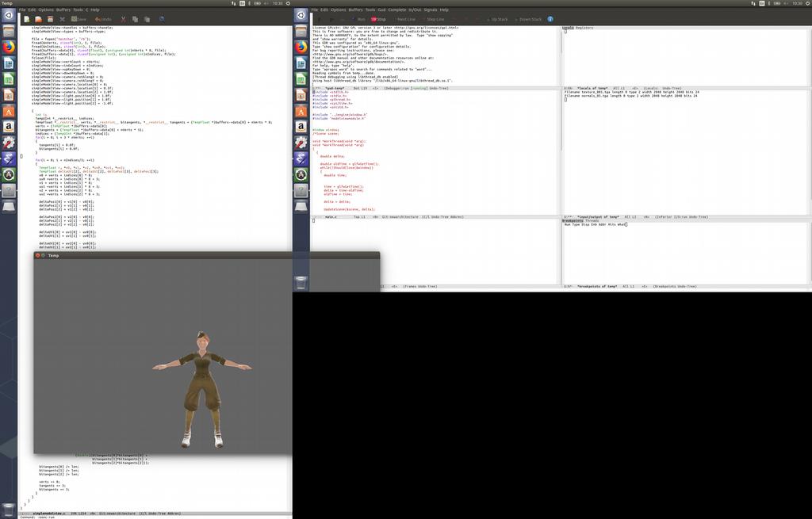The image size is (812, 519).
Task: Click Undo in the left Emacs toolbar
Action: coord(102,19)
